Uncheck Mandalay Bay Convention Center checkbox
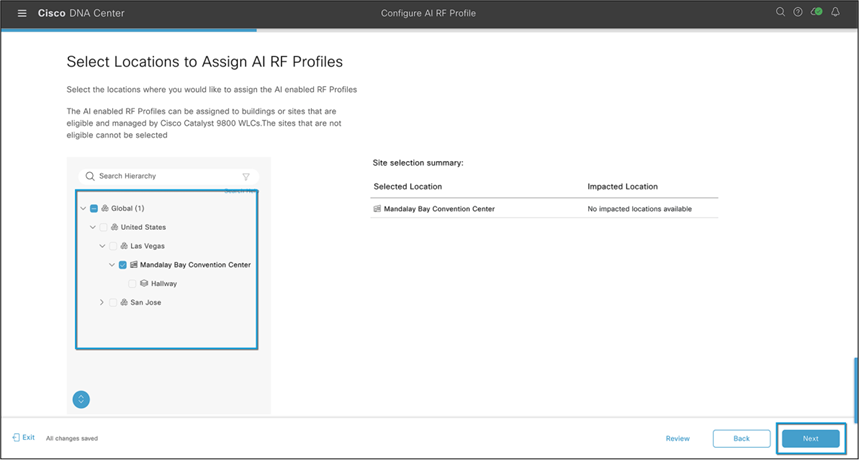This screenshot has height=460, width=859. coord(123,265)
